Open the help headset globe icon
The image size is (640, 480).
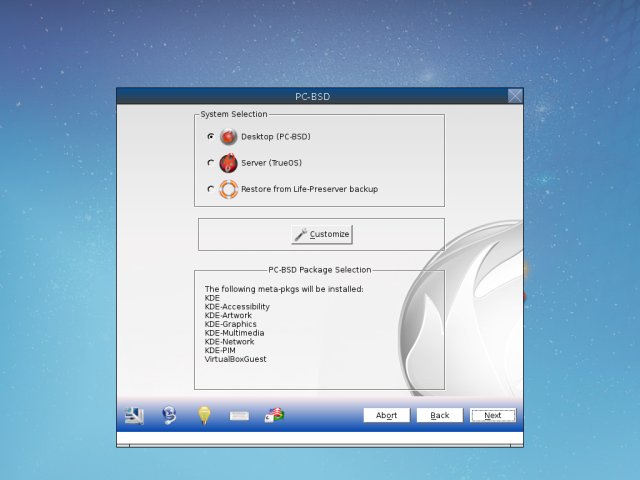coord(169,416)
